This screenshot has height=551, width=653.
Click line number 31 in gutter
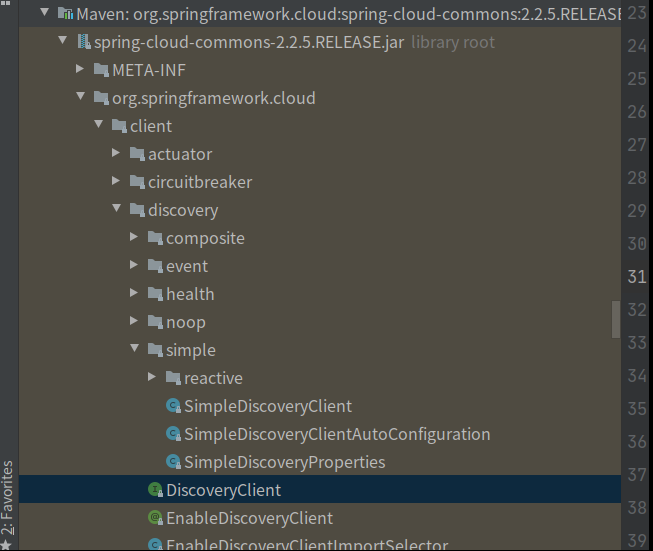637,277
